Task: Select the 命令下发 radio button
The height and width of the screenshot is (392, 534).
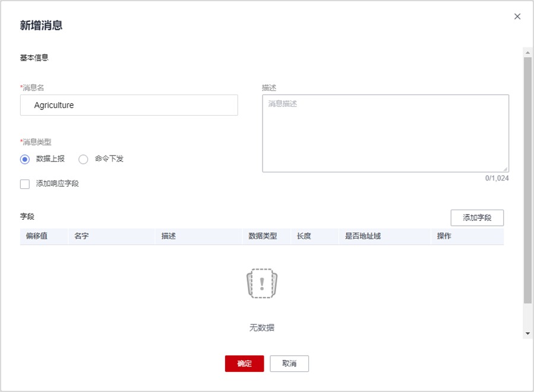Action: 83,159
